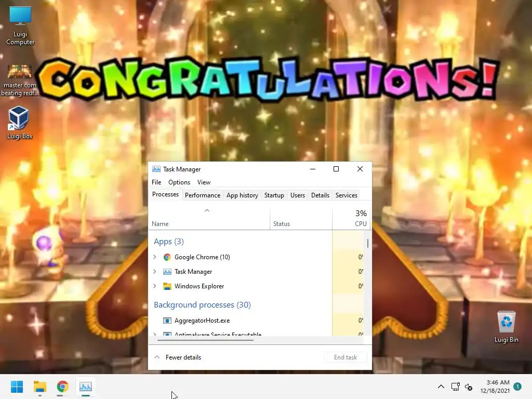Screen dimensions: 532x399
Task: Close the Task Manager window
Action: point(360,169)
